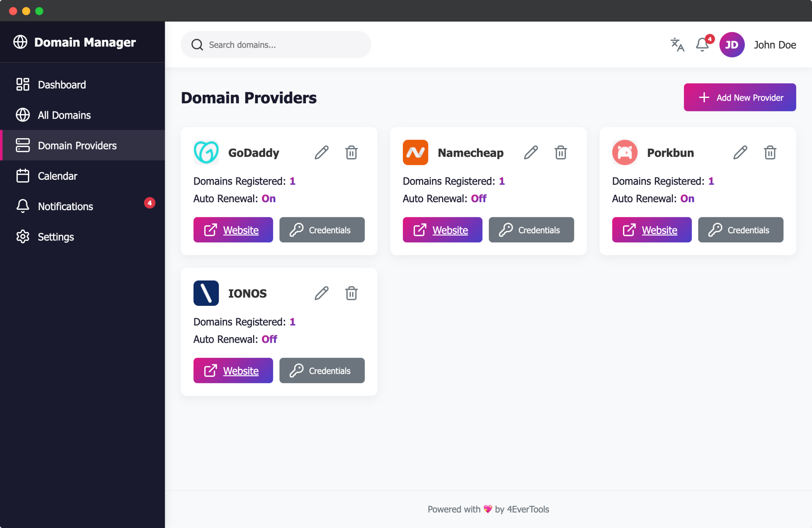Click the 4EverTools footer credit
This screenshot has height=528, width=812.
pyautogui.click(x=527, y=509)
